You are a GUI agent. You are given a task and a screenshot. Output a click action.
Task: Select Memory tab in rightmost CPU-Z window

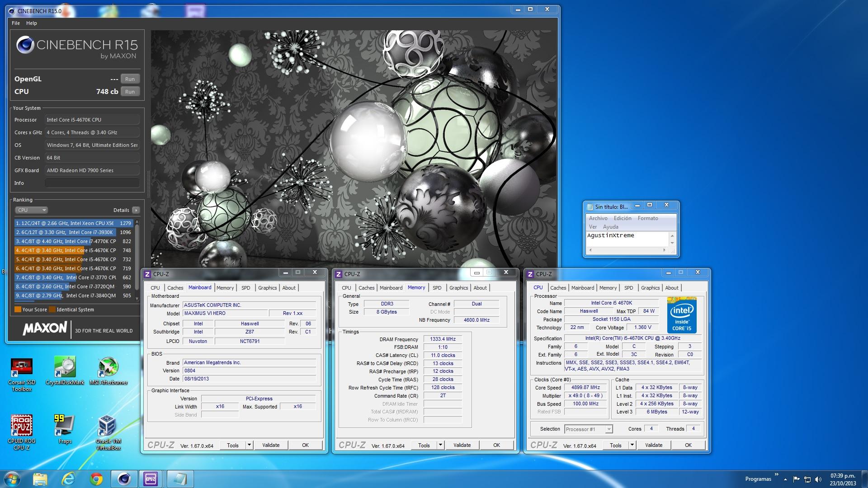(x=608, y=288)
